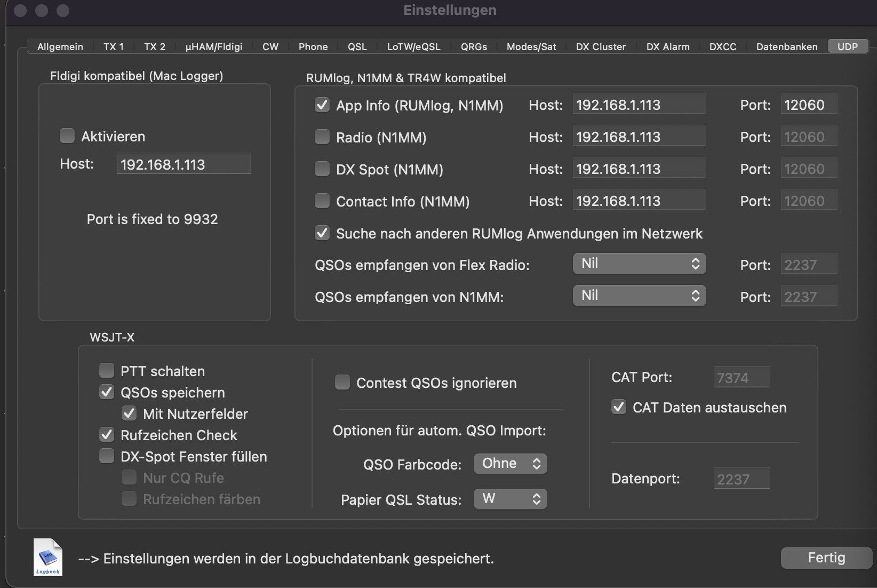Select the UDP tab

click(848, 46)
